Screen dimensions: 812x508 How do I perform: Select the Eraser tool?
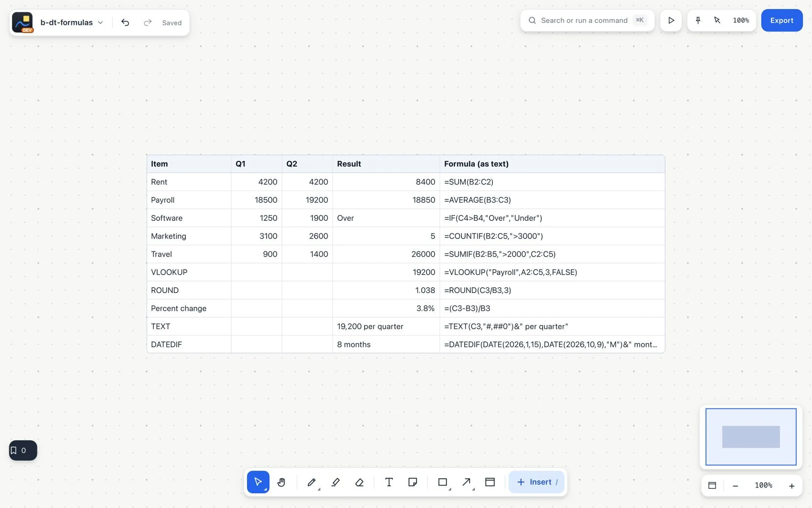tap(359, 482)
